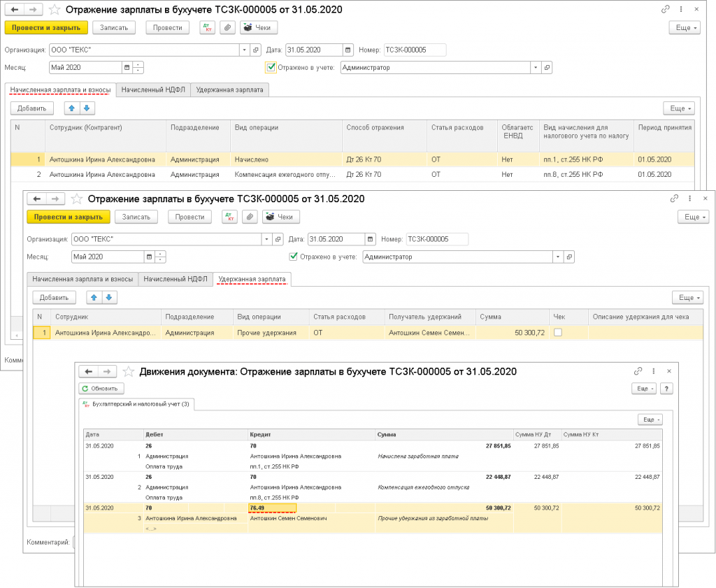
Task: Expand the Организация dropdown in the top window
Action: [245, 50]
